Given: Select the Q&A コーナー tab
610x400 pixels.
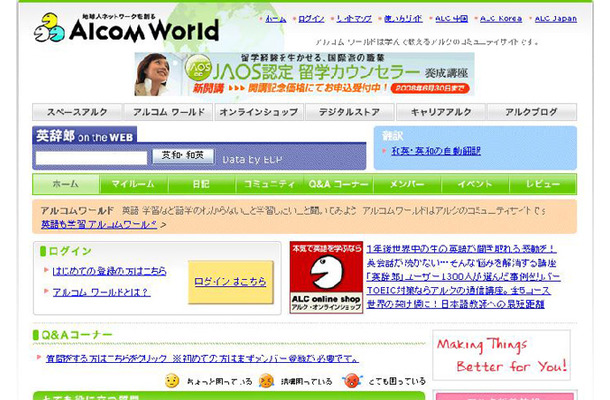Looking at the screenshot, I should (x=338, y=184).
